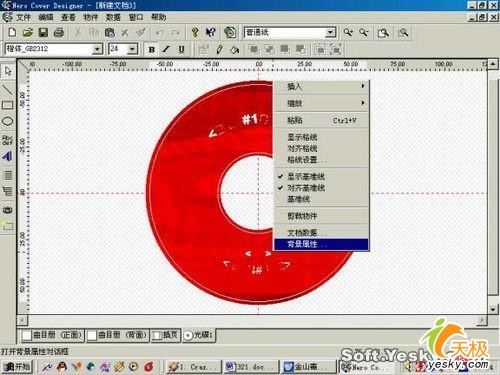Select the ellipse tool in the left toolbar
The width and height of the screenshot is (500, 375).
pos(7,121)
